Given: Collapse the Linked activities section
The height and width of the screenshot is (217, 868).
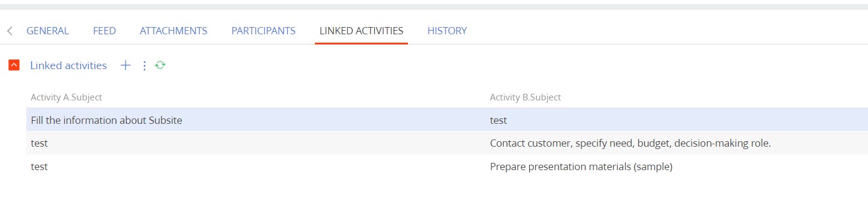Looking at the screenshot, I should (14, 66).
